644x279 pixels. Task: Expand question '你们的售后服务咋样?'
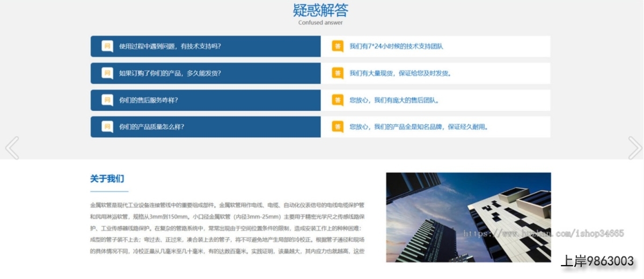click(x=149, y=100)
